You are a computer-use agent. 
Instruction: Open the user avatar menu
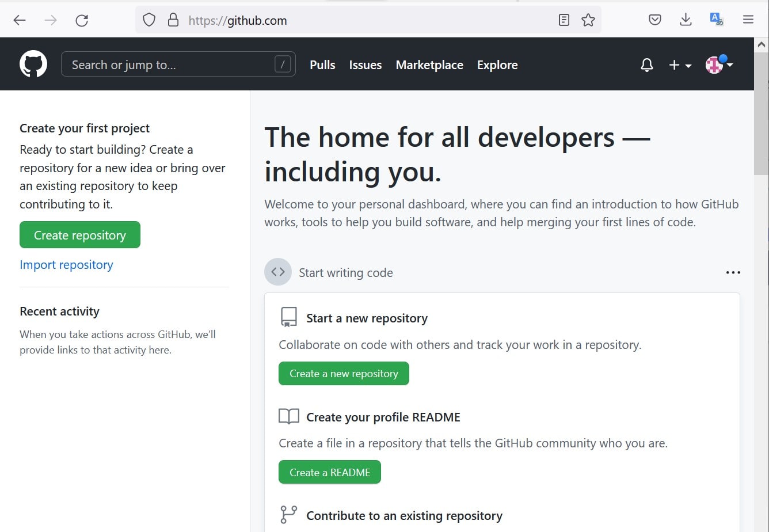click(719, 64)
